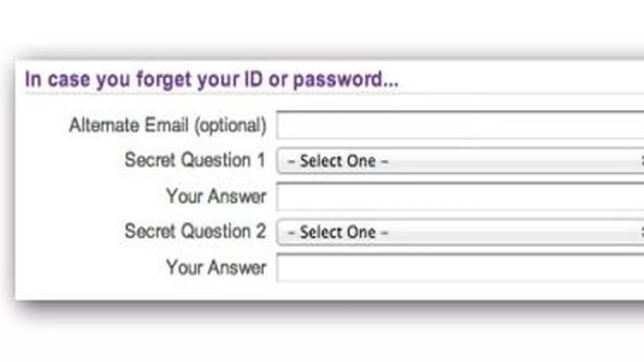Focus the answer field below Secret Question 2

pos(460,268)
